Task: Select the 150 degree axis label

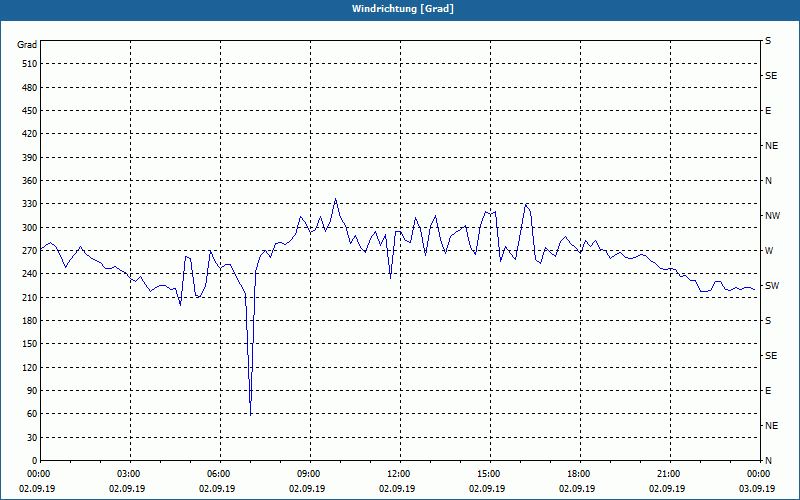Action: coord(30,344)
